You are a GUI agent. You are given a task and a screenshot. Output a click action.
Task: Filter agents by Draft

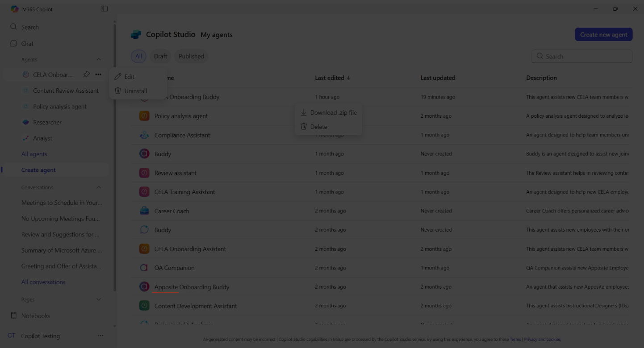[x=160, y=56]
